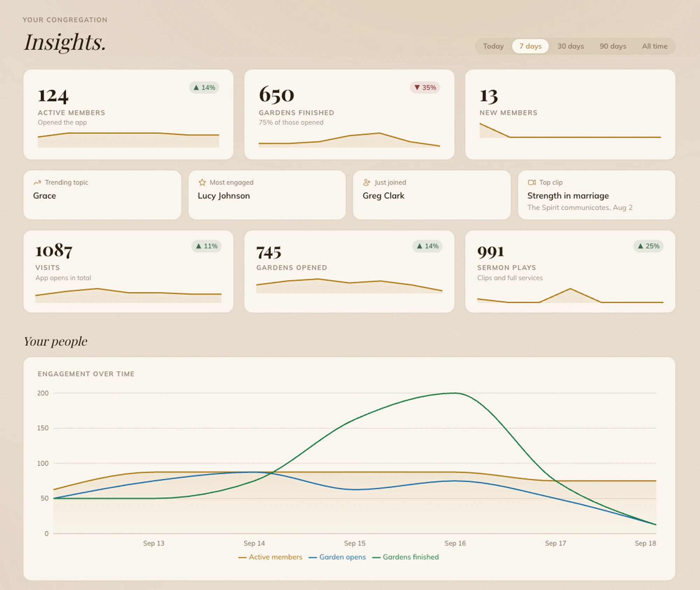Click the Gardens Opened sparkline chart
The height and width of the screenshot is (590, 700).
point(349,286)
